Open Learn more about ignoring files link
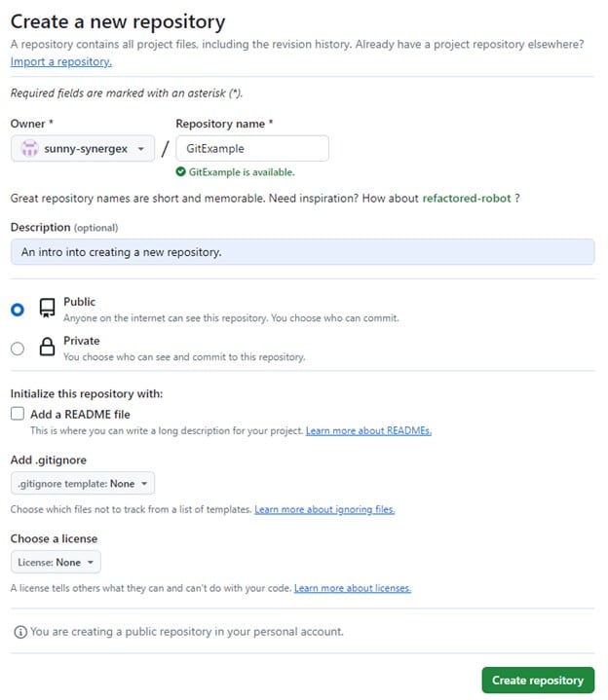 (324, 509)
